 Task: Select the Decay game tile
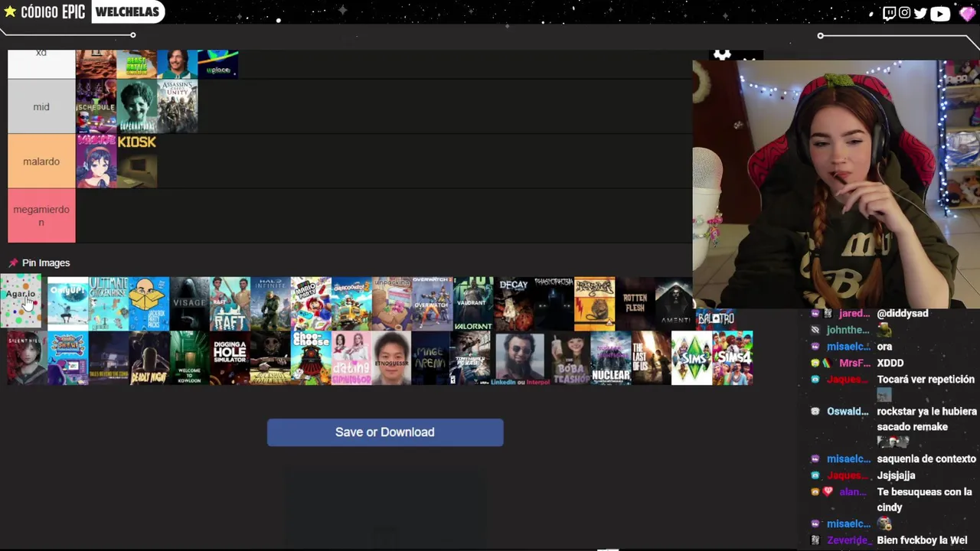pyautogui.click(x=514, y=304)
